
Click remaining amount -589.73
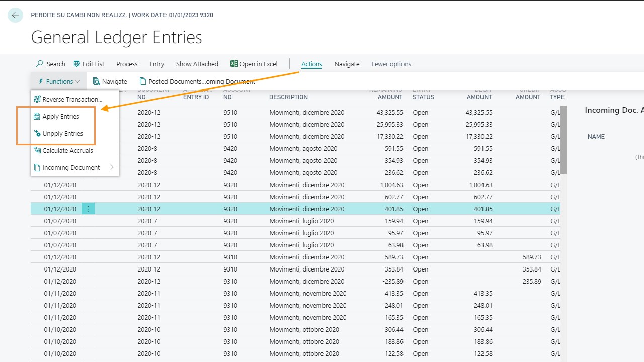pos(392,257)
